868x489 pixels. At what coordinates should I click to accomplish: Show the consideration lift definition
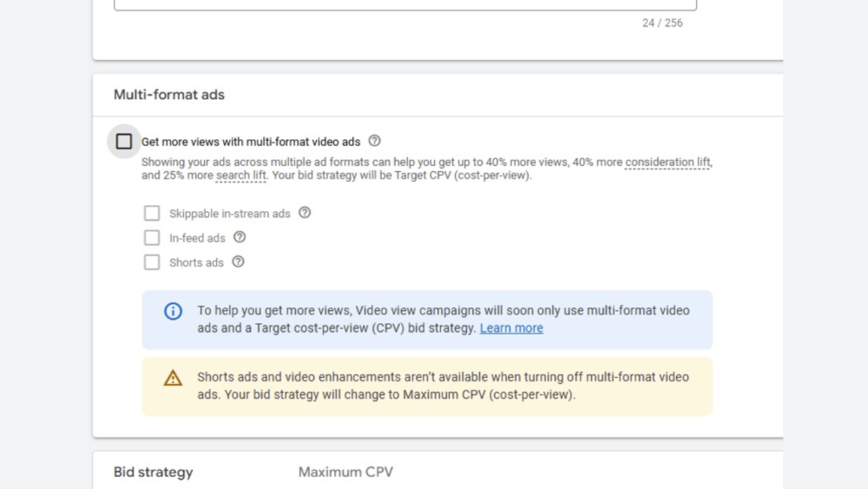pos(667,162)
